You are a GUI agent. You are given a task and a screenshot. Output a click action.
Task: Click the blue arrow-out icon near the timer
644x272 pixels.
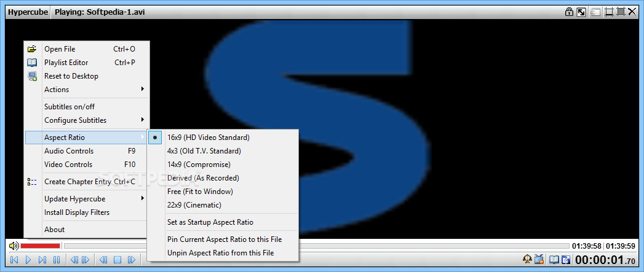pos(566,259)
